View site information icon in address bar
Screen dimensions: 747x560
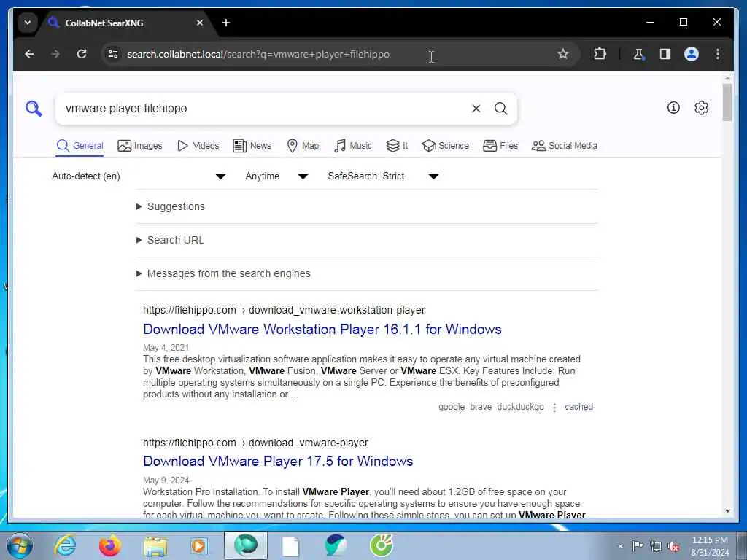point(113,54)
